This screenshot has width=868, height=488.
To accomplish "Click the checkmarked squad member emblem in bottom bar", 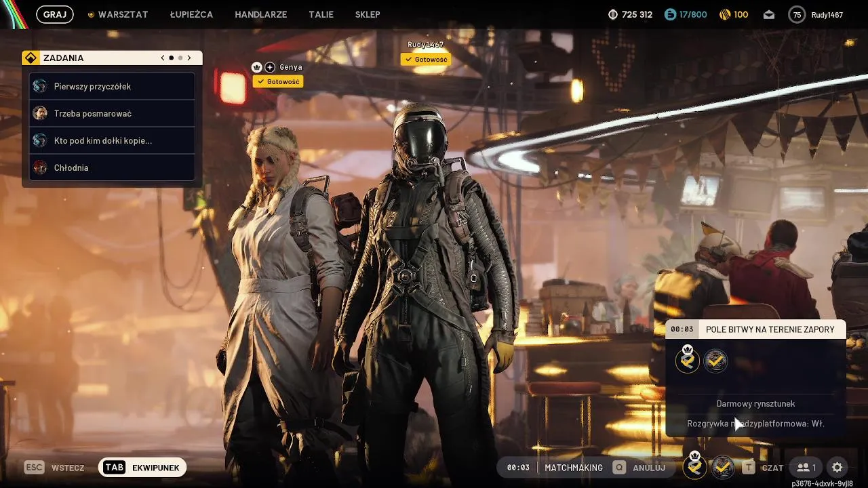I will click(x=723, y=468).
